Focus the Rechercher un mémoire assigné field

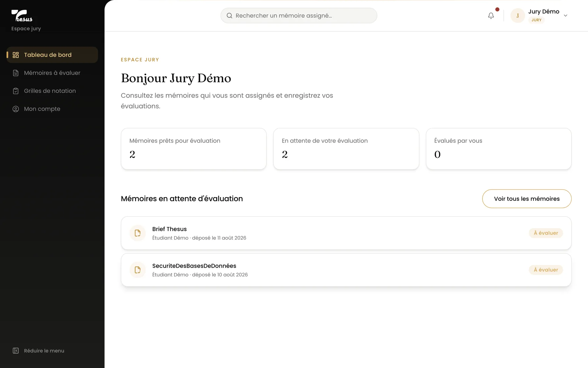pos(299,15)
